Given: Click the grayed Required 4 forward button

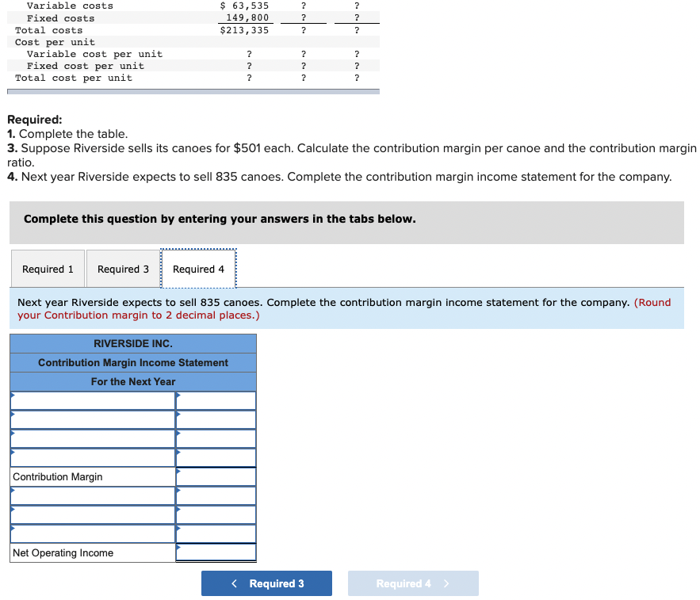Looking at the screenshot, I should 413,583.
